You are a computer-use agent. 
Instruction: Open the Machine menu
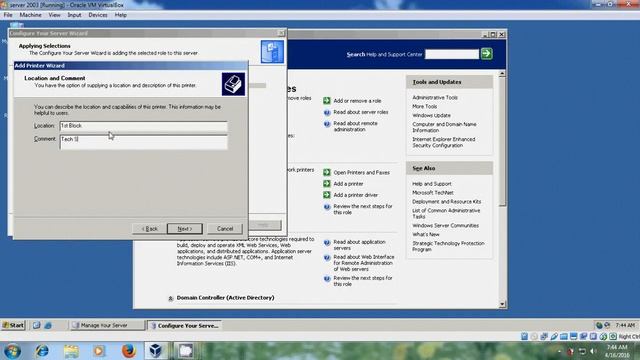[x=31, y=15]
